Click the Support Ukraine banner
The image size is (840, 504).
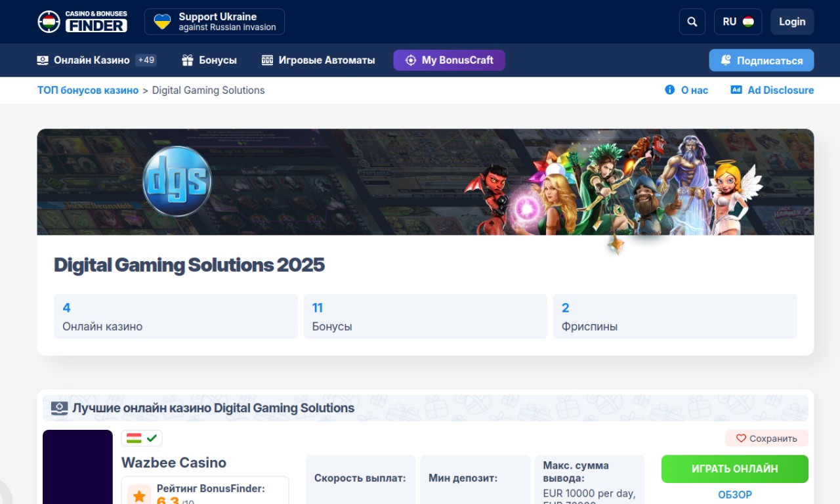point(215,22)
